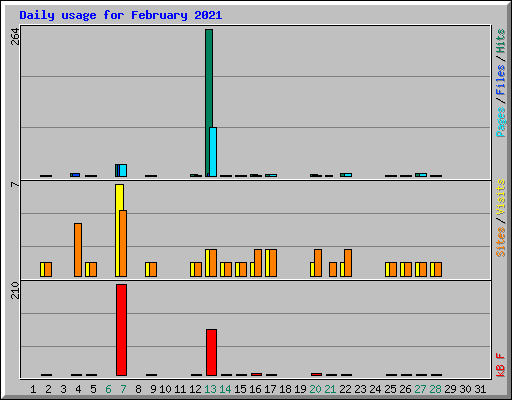Click the green 'Hits' legend label
Screen dimensions: 512x400
[x=501, y=41]
